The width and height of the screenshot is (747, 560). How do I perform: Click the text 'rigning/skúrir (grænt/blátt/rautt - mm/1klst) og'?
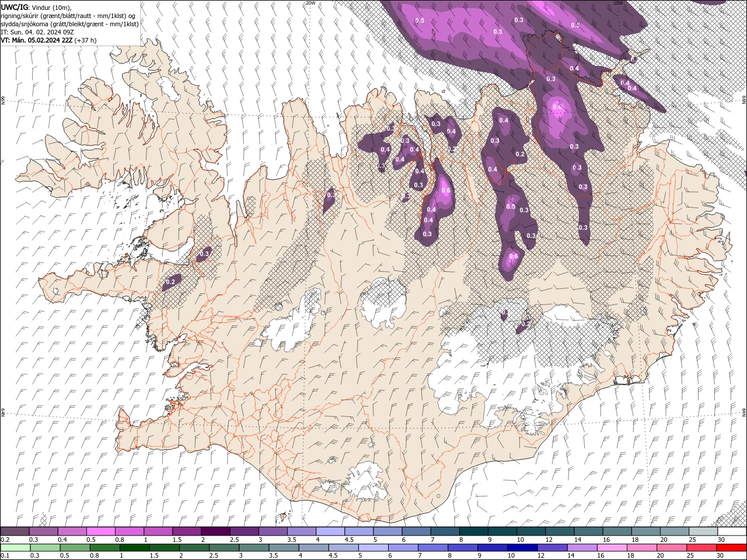point(68,16)
